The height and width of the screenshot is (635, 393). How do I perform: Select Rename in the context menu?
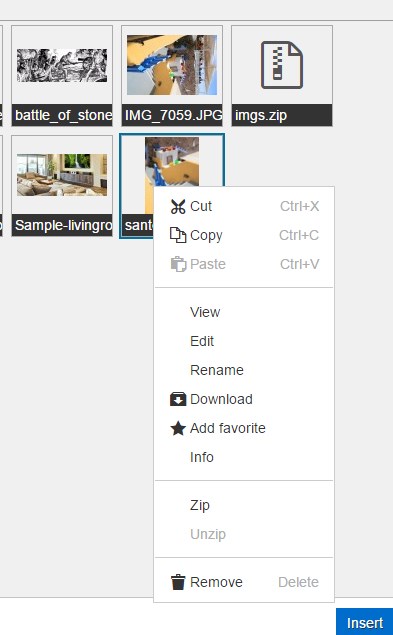[x=217, y=370]
